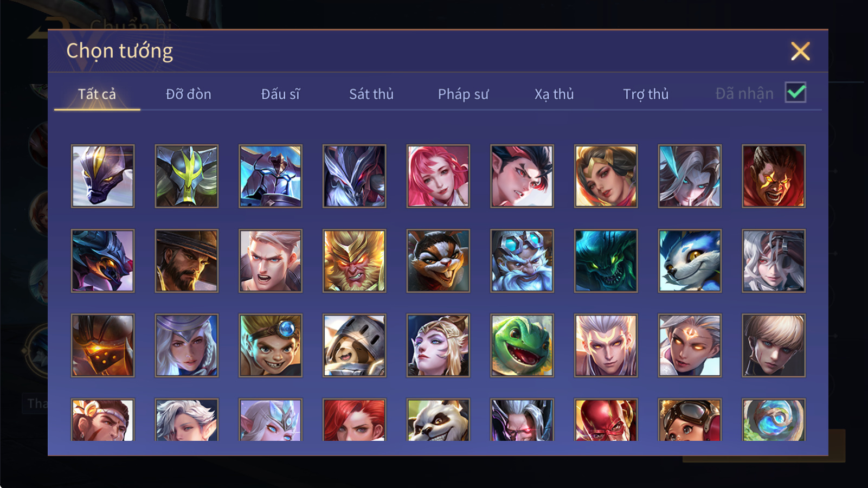The height and width of the screenshot is (488, 868).
Task: Select the red masked speedster hero
Action: point(606,420)
